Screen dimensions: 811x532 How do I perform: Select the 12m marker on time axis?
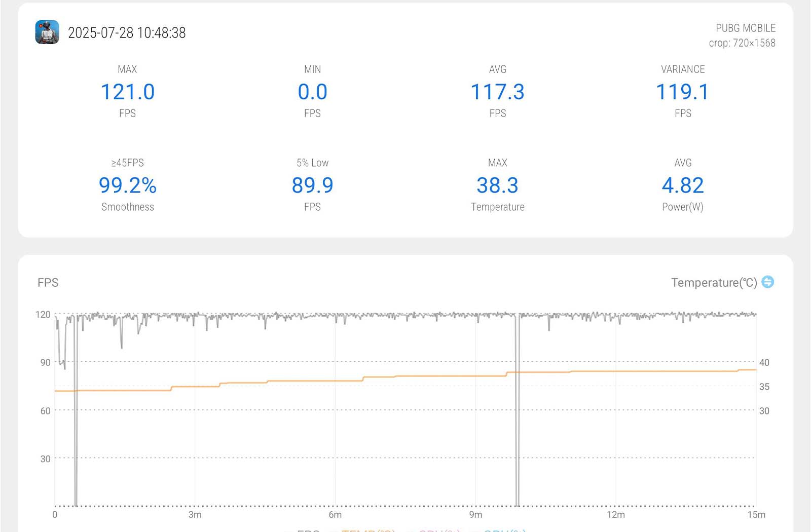click(615, 515)
